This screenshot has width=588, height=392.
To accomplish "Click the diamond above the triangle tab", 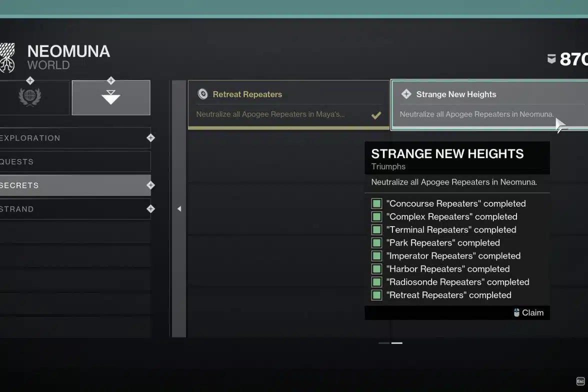I will pyautogui.click(x=111, y=80).
